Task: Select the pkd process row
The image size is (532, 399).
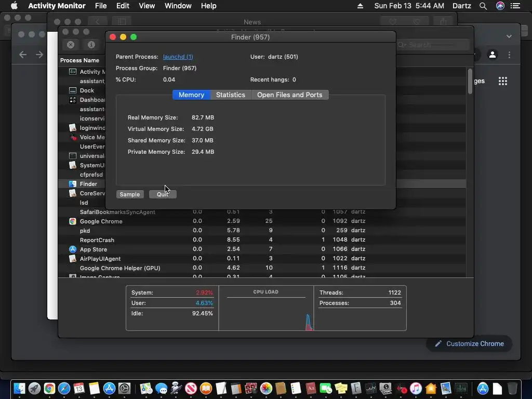Action: tap(262, 230)
